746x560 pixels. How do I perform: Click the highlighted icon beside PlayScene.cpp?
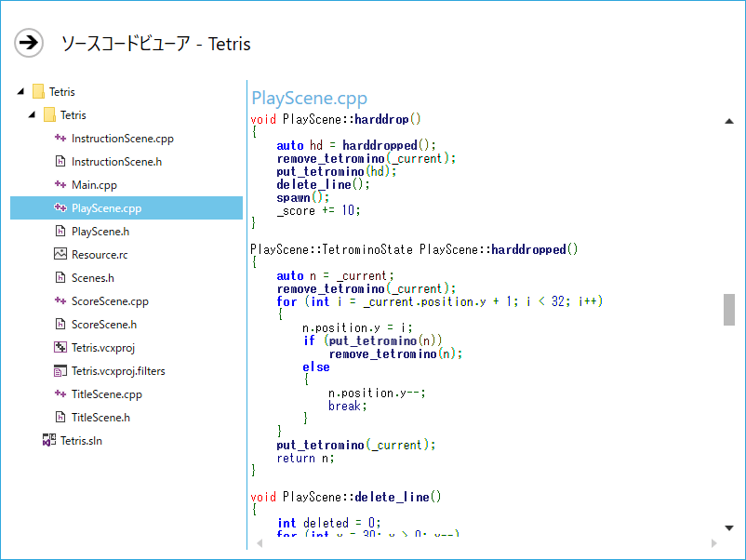point(60,207)
